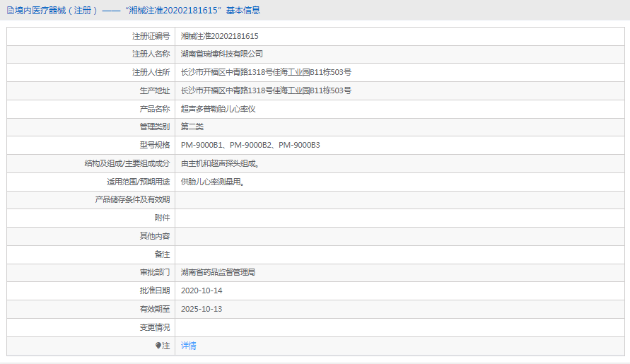Viewport: 630px width, 364px height.
Task: Click the header title 境内医疗器械（注册）基本信息
Action: coord(137,11)
